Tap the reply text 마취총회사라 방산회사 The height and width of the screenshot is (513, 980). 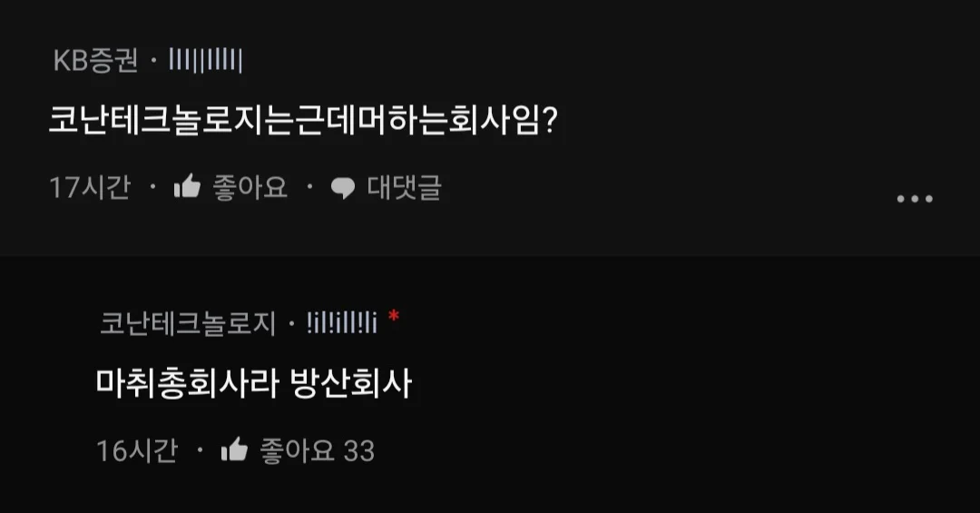pyautogui.click(x=254, y=383)
